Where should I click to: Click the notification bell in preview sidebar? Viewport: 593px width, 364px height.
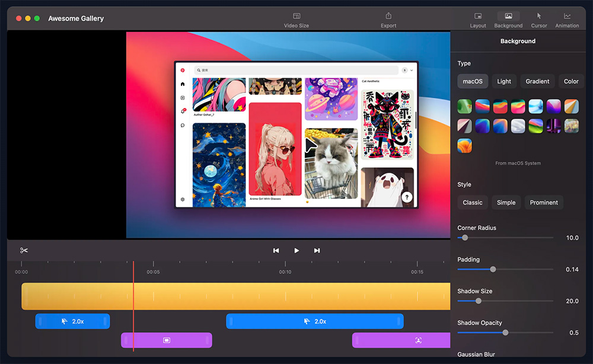[183, 111]
